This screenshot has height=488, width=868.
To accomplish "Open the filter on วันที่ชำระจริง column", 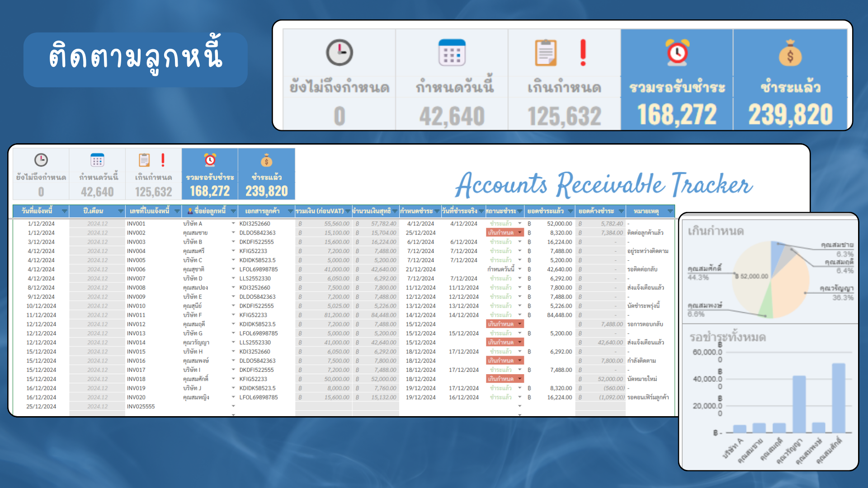I will pyautogui.click(x=481, y=211).
